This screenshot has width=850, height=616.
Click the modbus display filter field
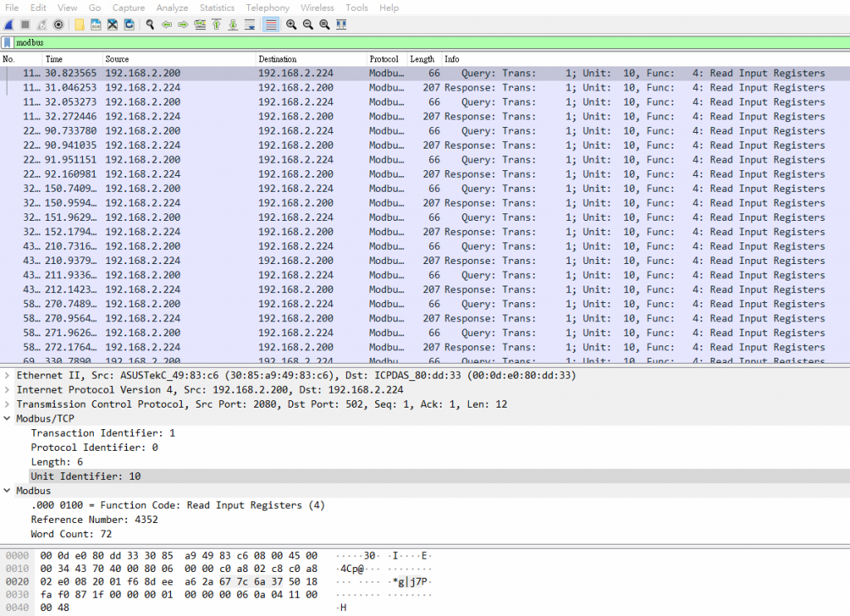click(x=415, y=42)
